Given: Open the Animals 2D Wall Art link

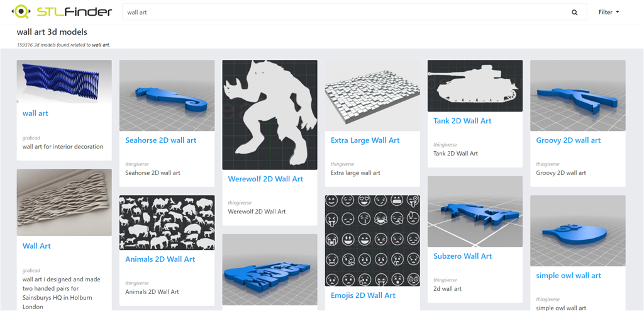Looking at the screenshot, I should pyautogui.click(x=160, y=259).
